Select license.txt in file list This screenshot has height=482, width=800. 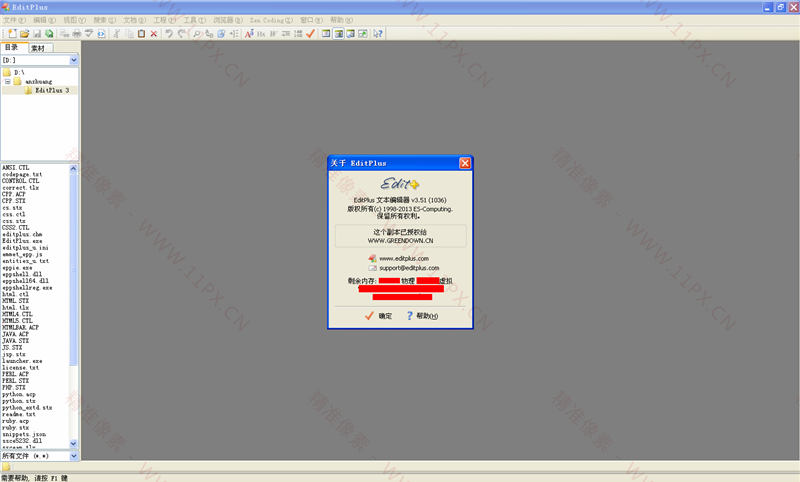tap(20, 368)
